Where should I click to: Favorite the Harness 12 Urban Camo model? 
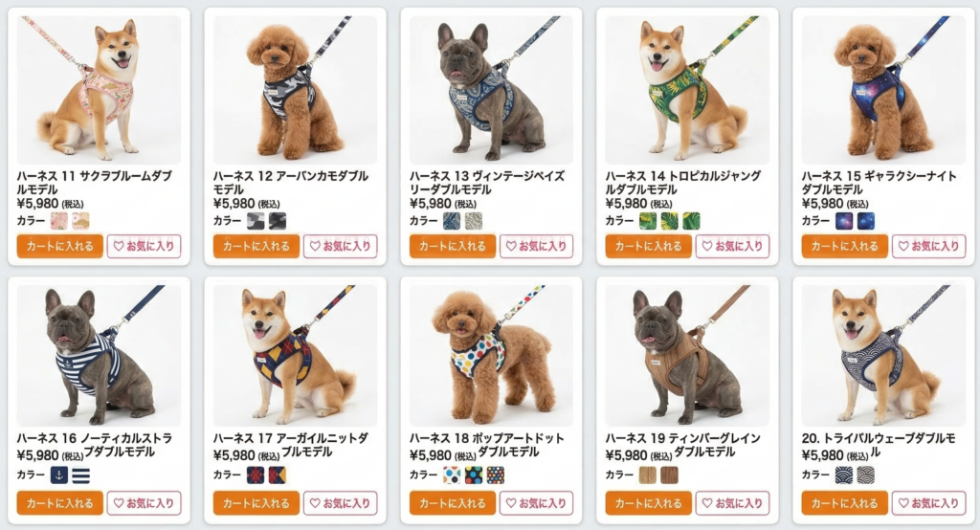click(341, 246)
